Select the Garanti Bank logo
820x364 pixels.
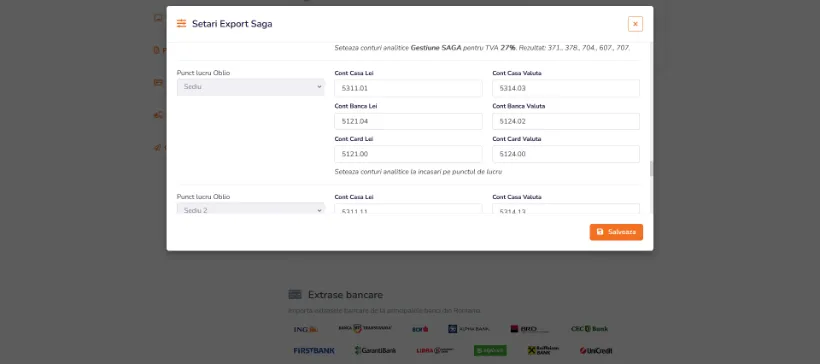tap(375, 350)
